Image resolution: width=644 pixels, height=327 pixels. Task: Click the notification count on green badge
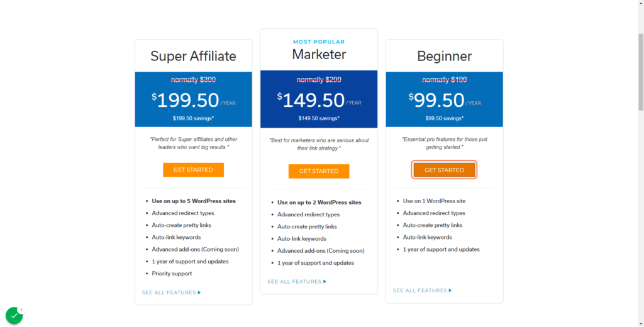[x=21, y=310]
